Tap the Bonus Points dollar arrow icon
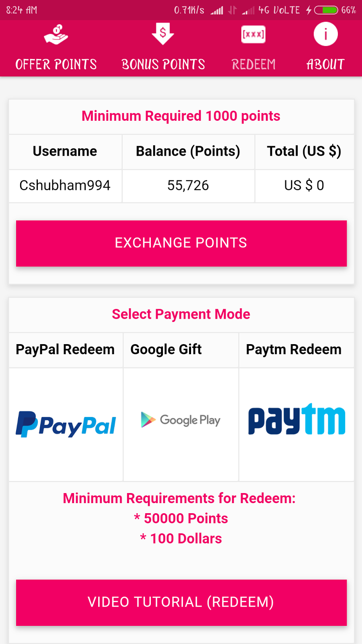362x644 pixels. (x=163, y=34)
